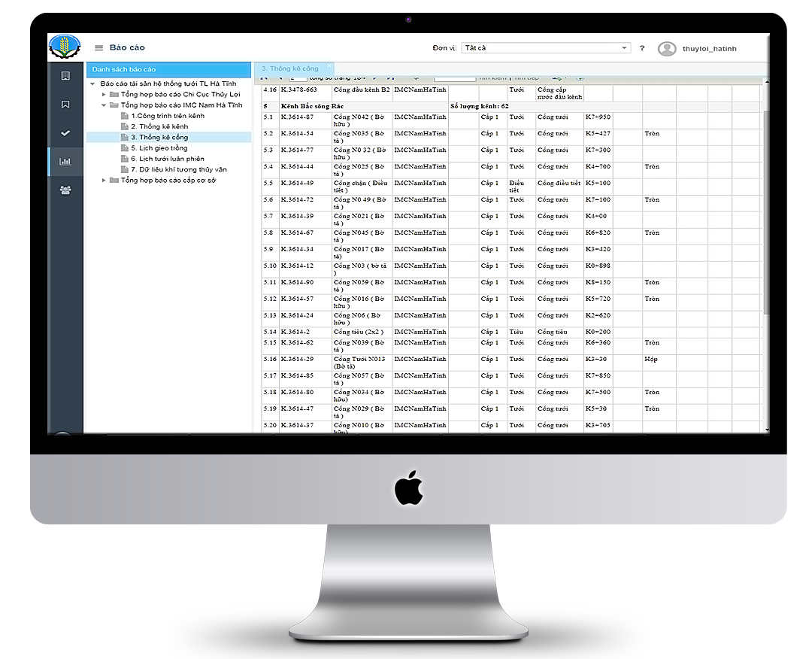Click the user avatar icon for thuyloi_hatinh
Screen dimensions: 812x659
(x=666, y=49)
